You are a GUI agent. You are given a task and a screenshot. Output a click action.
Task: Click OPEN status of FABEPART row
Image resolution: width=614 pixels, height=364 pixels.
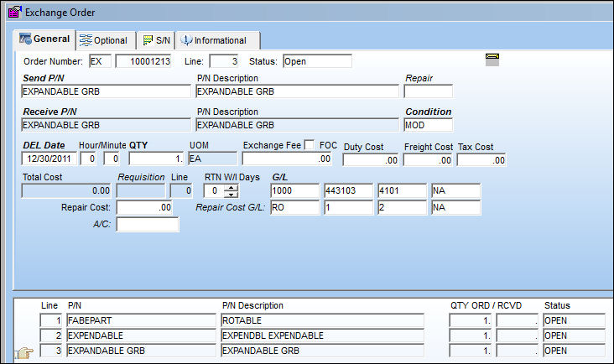click(x=574, y=320)
